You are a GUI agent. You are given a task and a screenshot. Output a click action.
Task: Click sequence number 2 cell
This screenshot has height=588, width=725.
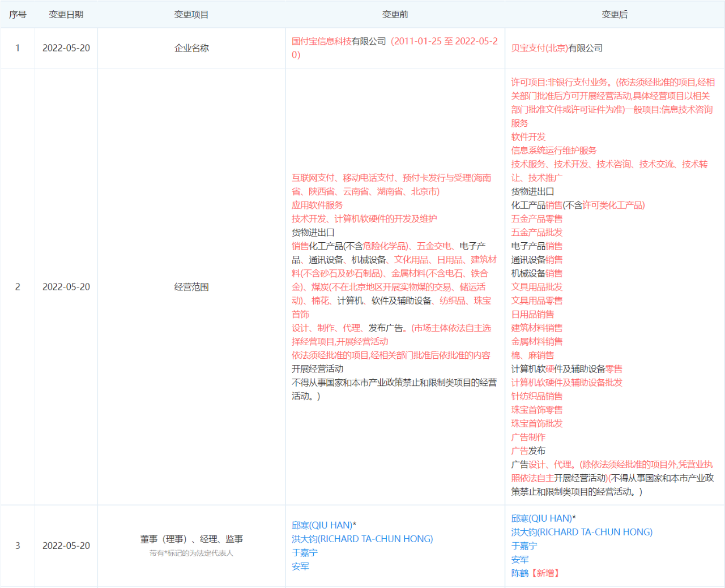tap(18, 287)
